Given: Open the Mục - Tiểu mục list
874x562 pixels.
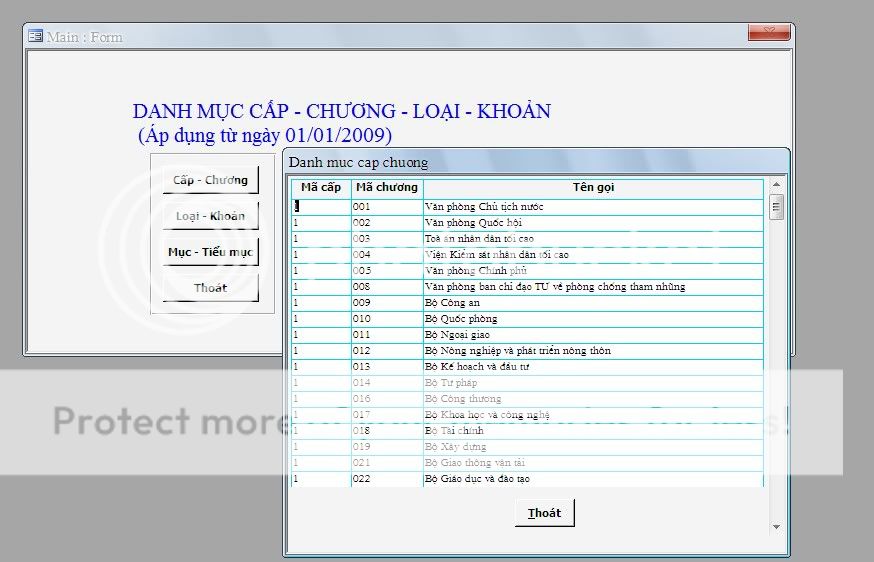Looking at the screenshot, I should pyautogui.click(x=210, y=252).
